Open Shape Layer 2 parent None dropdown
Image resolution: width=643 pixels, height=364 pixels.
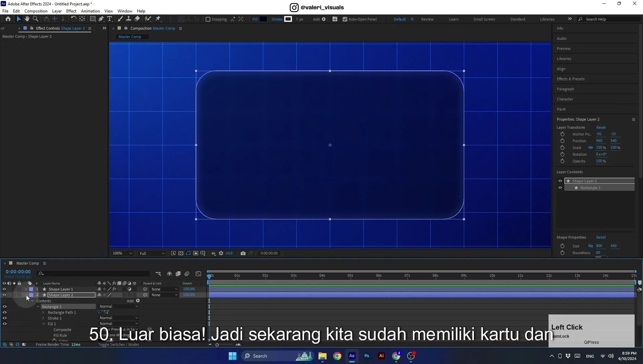[x=164, y=295]
